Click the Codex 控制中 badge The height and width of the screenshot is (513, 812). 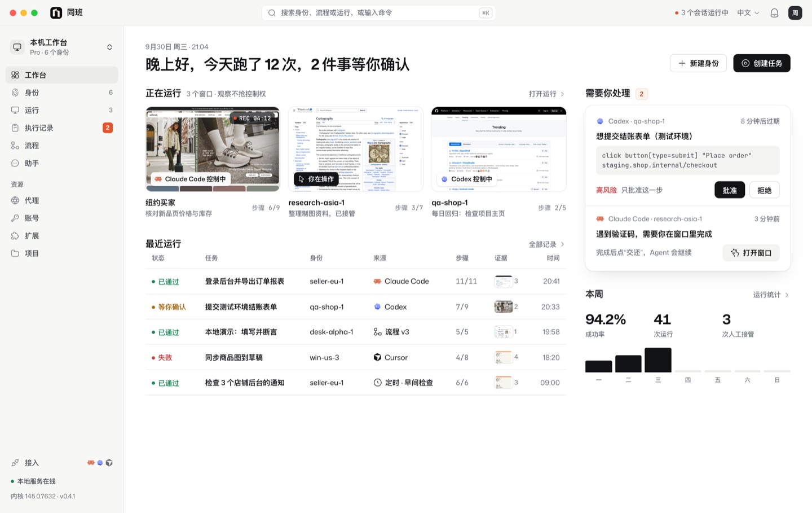pos(467,179)
